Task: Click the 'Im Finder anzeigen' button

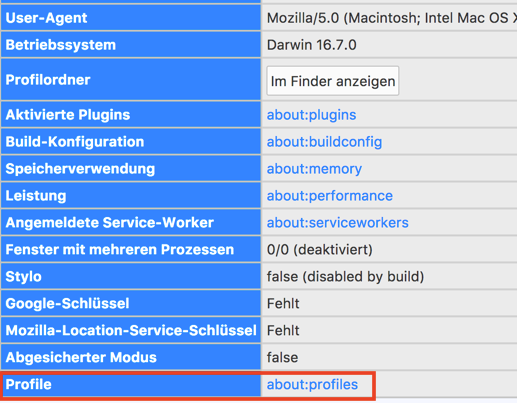Action: pyautogui.click(x=333, y=81)
